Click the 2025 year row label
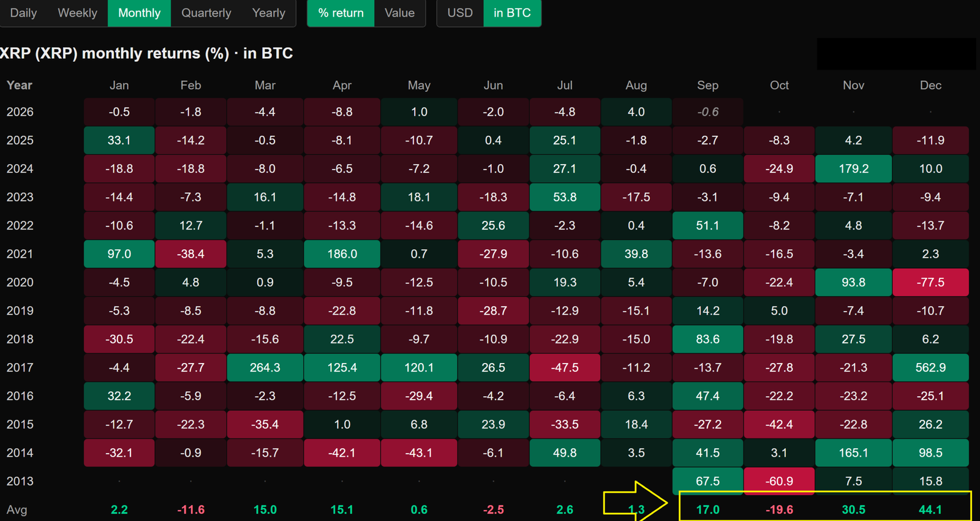Viewport: 980px width, 521px height. 20,140
